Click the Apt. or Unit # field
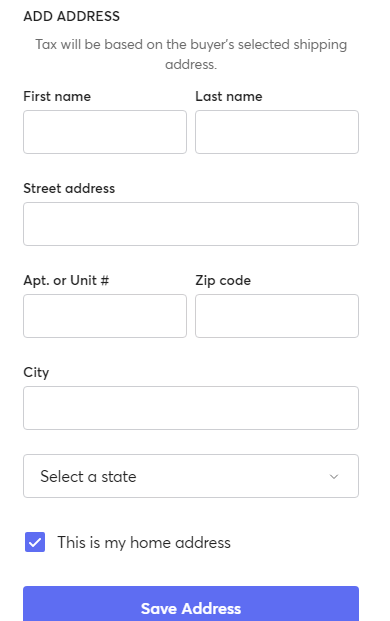 pos(105,316)
